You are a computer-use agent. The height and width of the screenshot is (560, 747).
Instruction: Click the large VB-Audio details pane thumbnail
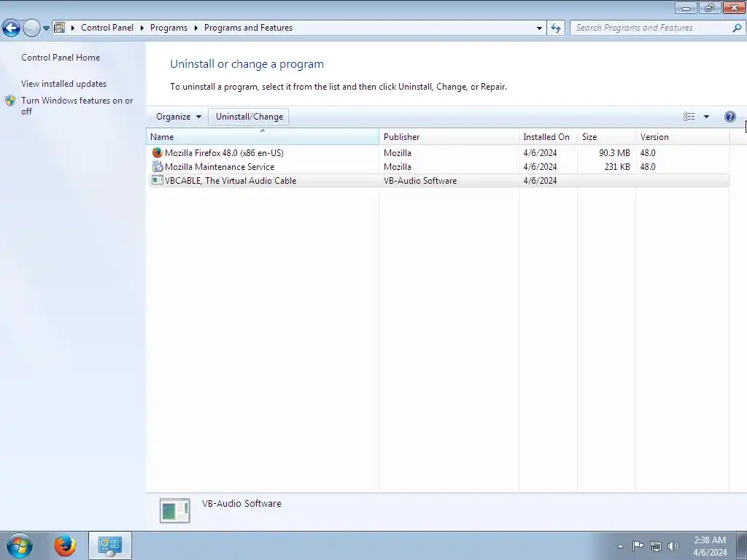pyautogui.click(x=174, y=510)
